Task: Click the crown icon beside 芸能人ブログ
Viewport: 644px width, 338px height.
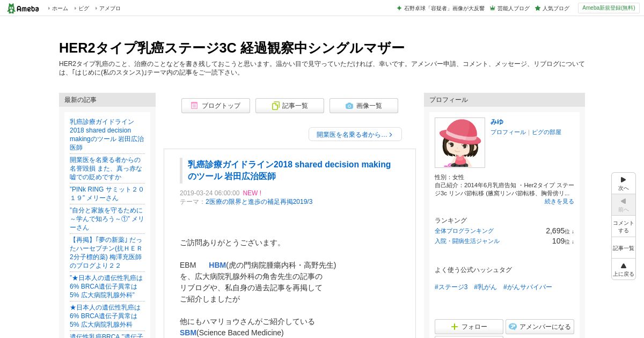Action: 493,8
